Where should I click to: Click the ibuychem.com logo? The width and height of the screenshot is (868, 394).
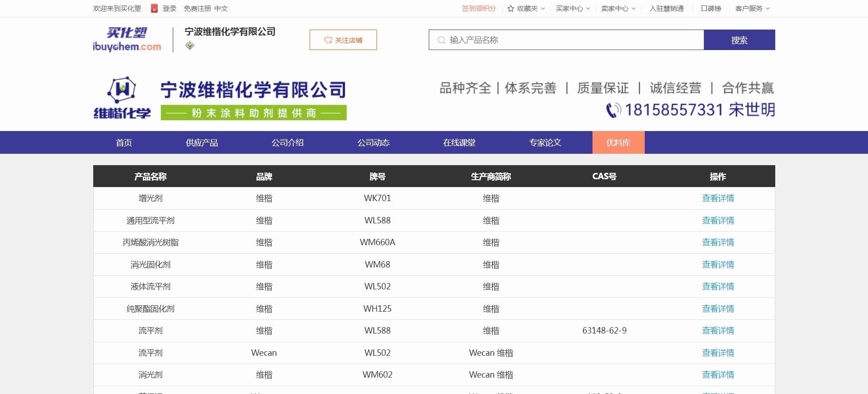(127, 40)
